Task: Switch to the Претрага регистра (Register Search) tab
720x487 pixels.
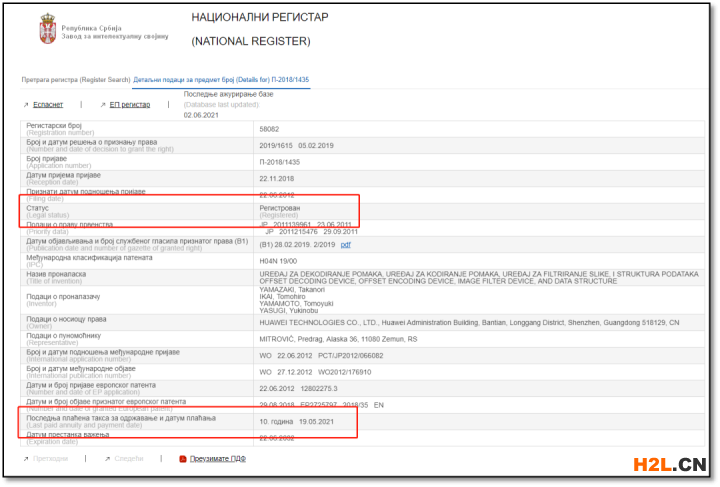Action: (x=75, y=79)
